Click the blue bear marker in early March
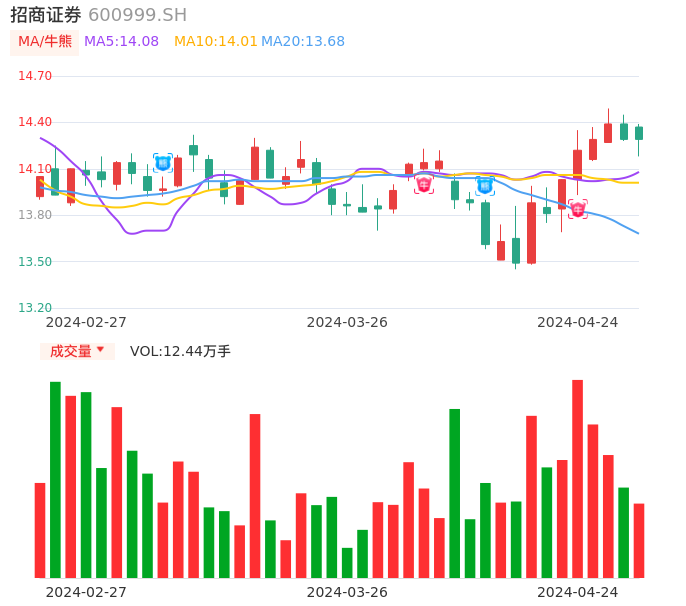 coord(163,163)
